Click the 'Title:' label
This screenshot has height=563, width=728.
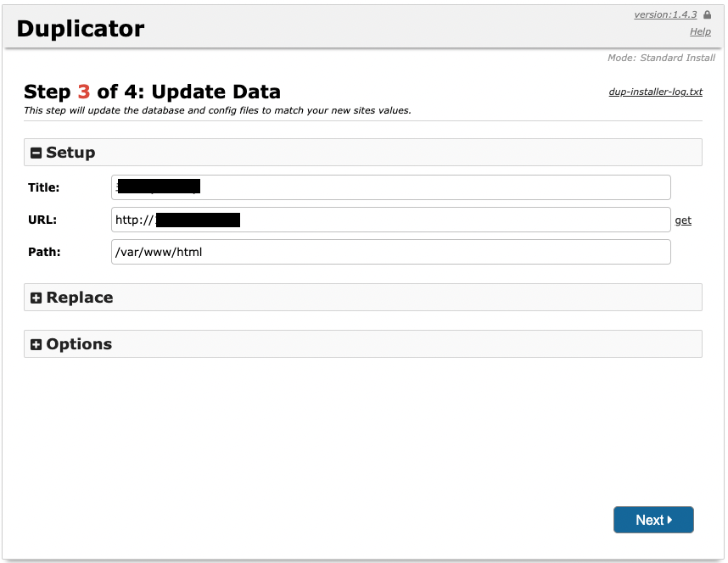click(43, 187)
